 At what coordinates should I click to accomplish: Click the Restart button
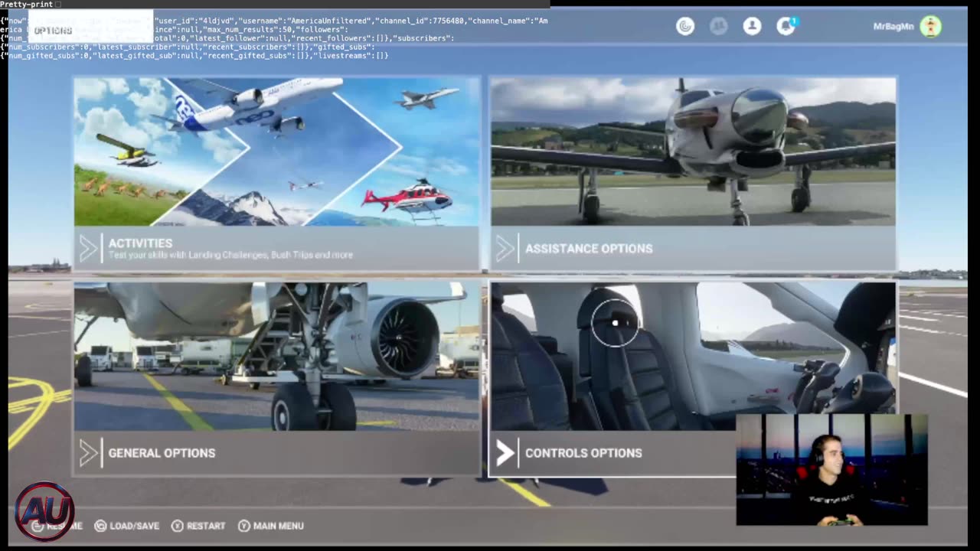click(x=198, y=526)
